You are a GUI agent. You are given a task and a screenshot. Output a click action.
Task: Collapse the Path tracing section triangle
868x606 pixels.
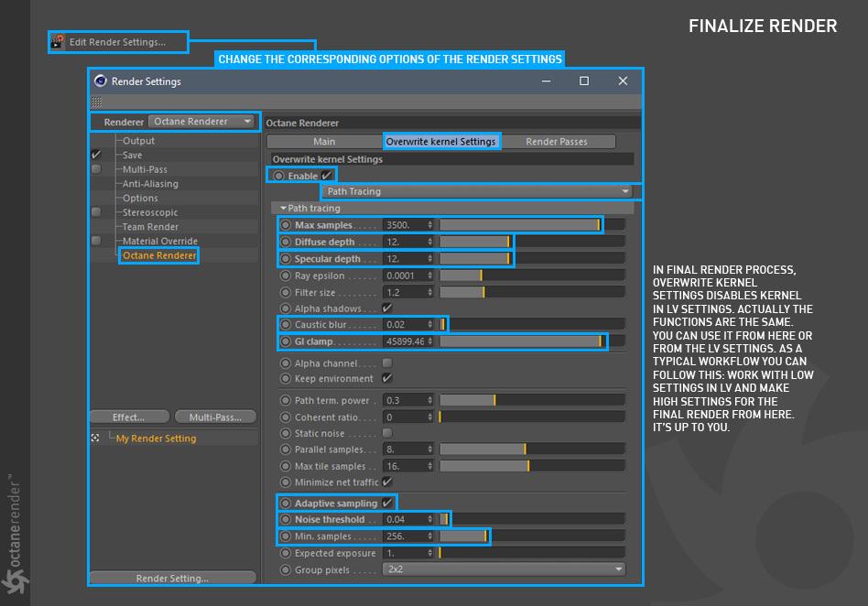click(x=283, y=208)
